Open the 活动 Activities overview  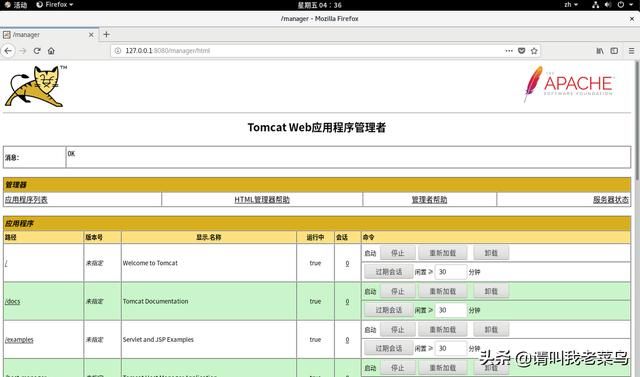click(x=16, y=5)
